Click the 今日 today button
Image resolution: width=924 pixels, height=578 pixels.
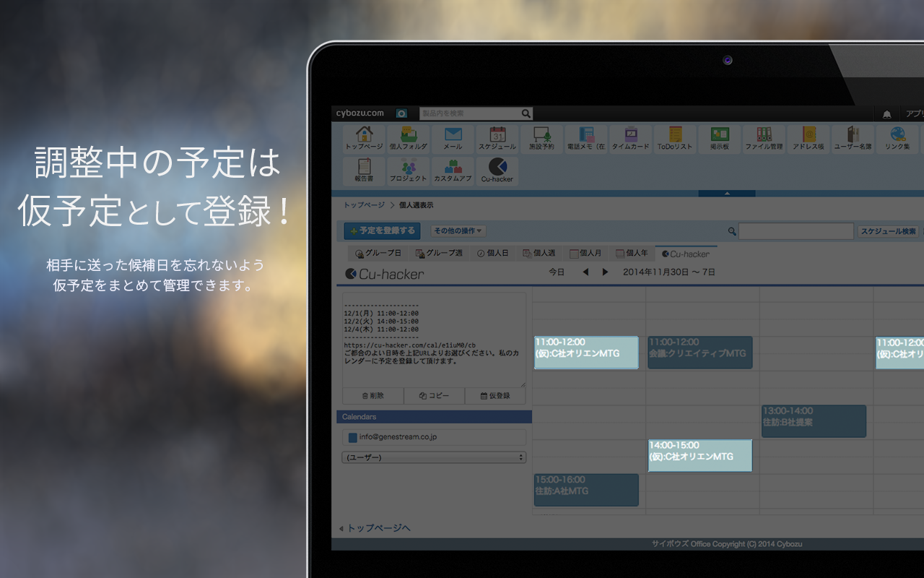click(x=557, y=272)
